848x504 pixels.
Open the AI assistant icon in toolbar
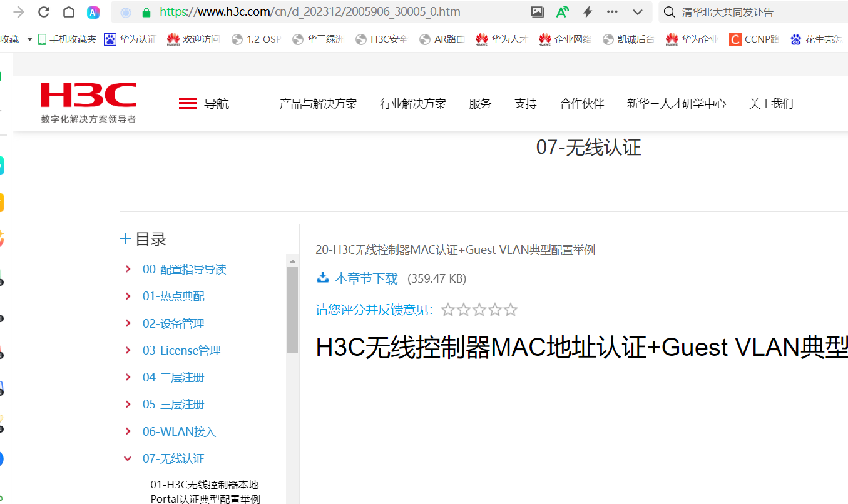pos(93,12)
